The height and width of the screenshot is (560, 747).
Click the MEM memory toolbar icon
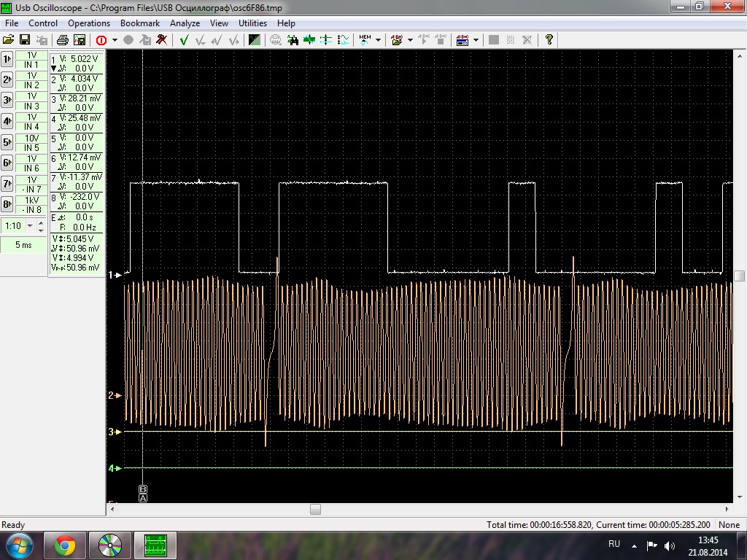(365, 40)
